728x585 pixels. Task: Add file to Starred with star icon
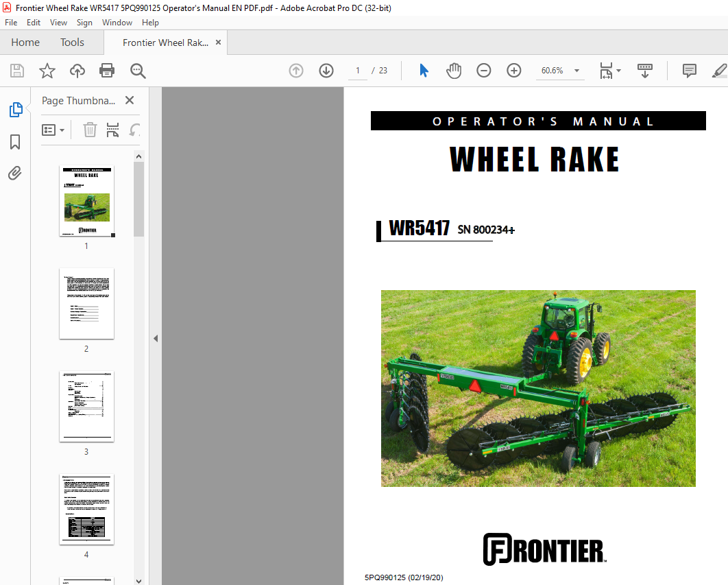point(47,71)
